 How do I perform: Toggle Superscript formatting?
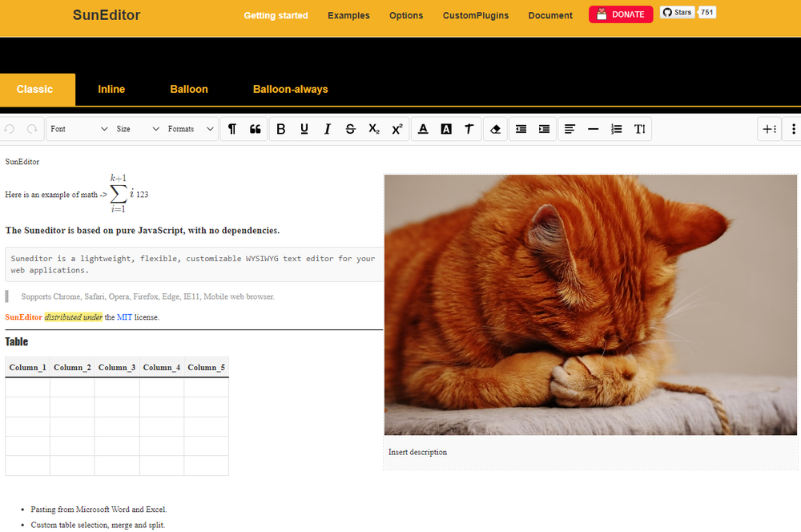(397, 129)
